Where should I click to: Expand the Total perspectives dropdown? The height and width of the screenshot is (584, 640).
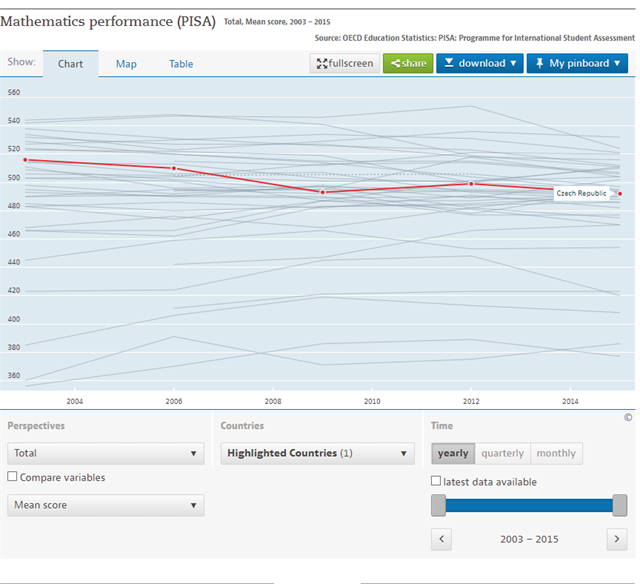click(x=105, y=454)
